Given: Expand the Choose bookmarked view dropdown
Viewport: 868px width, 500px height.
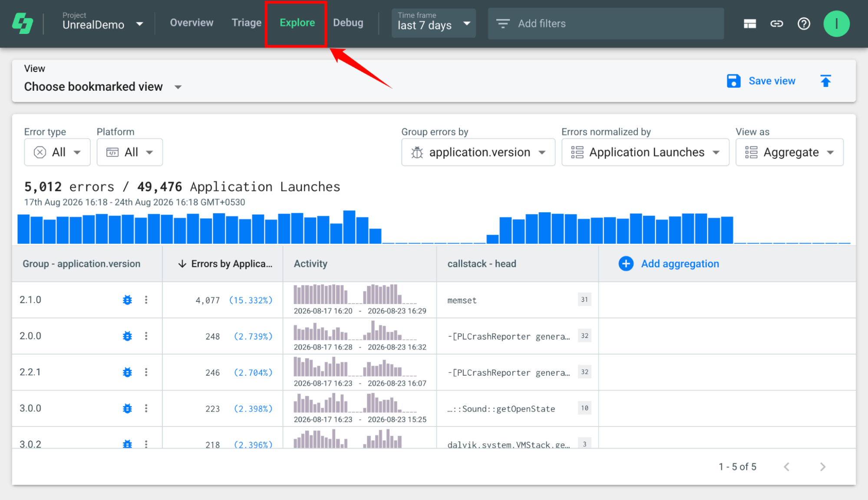Looking at the screenshot, I should (103, 87).
